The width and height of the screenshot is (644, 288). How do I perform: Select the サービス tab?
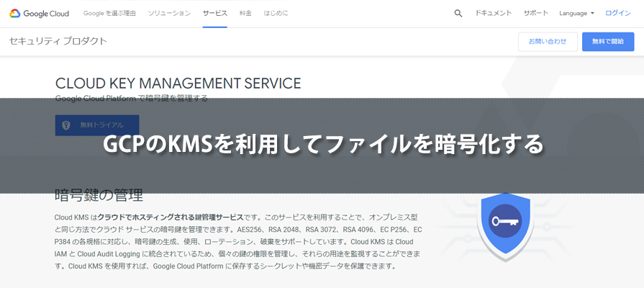[x=215, y=13]
